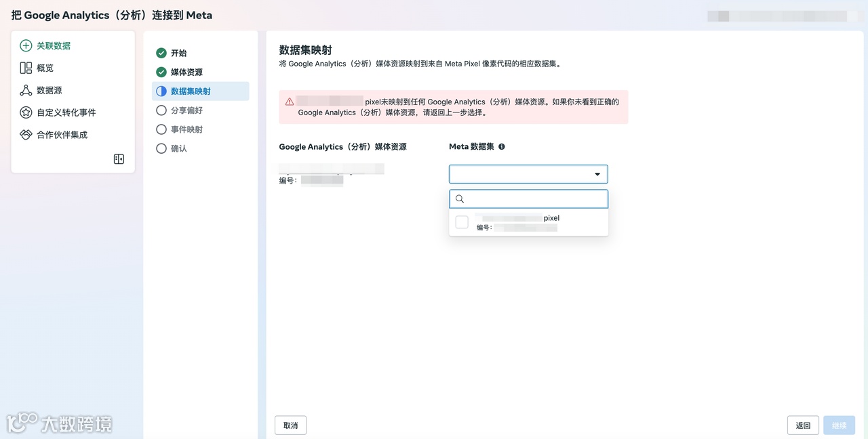Screen dimensions: 868x439
Task: Open the 数据源 menu item
Action: click(50, 90)
